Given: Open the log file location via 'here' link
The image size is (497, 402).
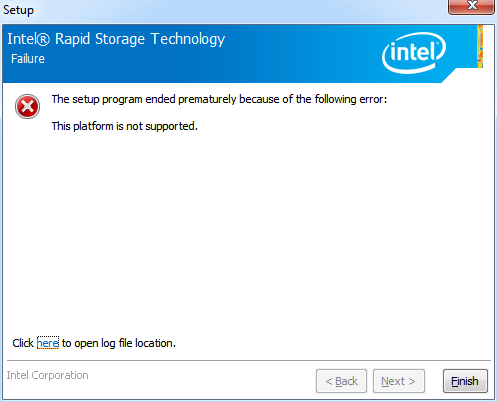Looking at the screenshot, I should point(48,343).
